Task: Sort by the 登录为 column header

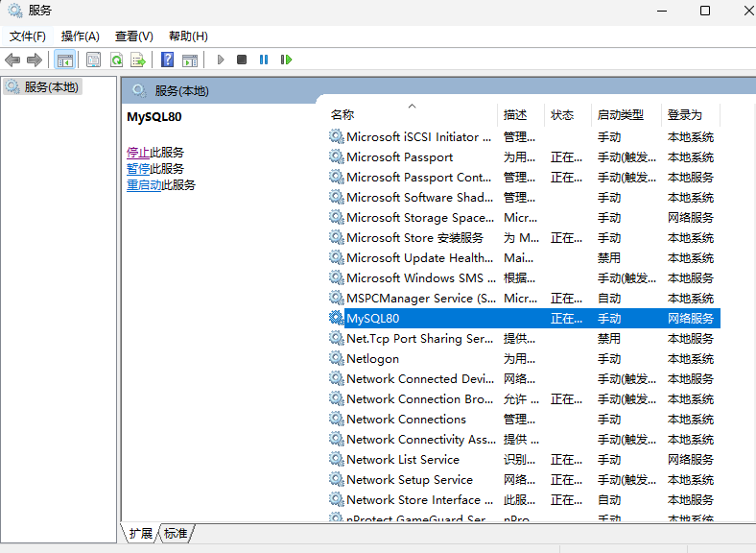Action: 691,115
